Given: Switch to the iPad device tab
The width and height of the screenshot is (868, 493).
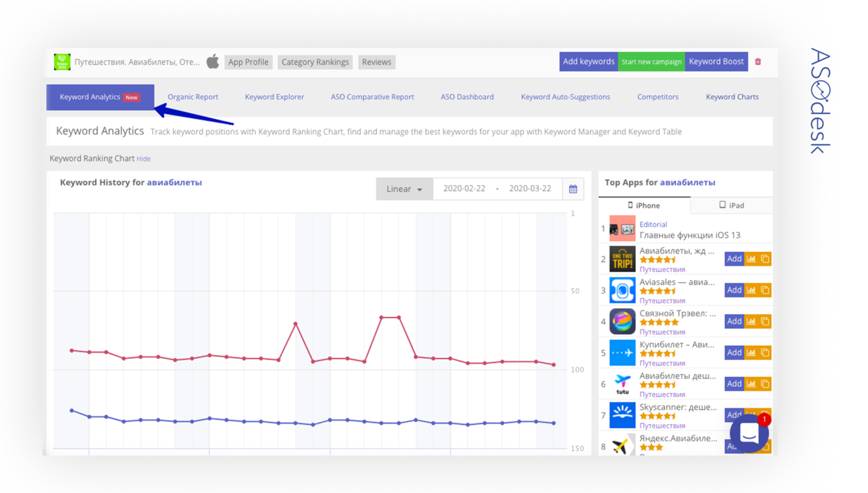Looking at the screenshot, I should [x=732, y=205].
